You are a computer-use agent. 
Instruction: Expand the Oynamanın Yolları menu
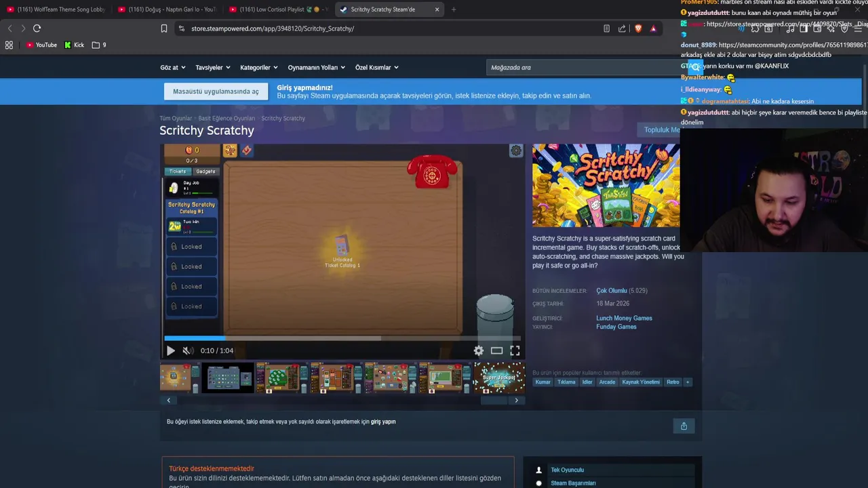(316, 68)
